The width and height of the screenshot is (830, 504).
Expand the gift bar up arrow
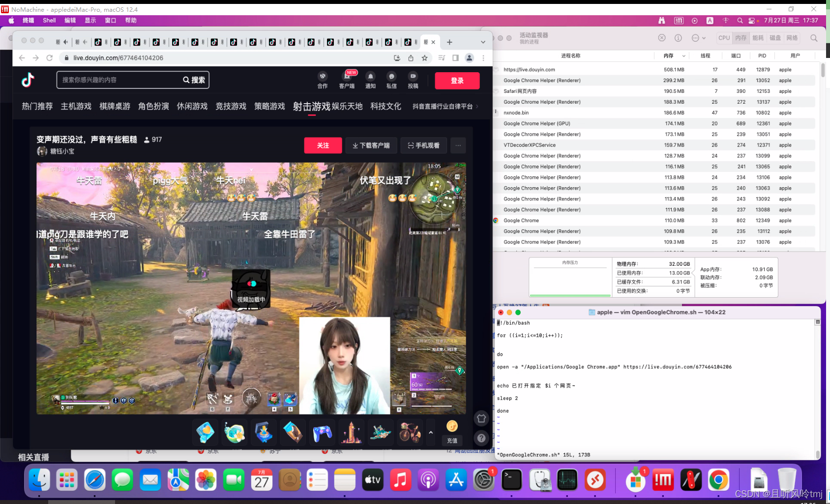coord(431,433)
